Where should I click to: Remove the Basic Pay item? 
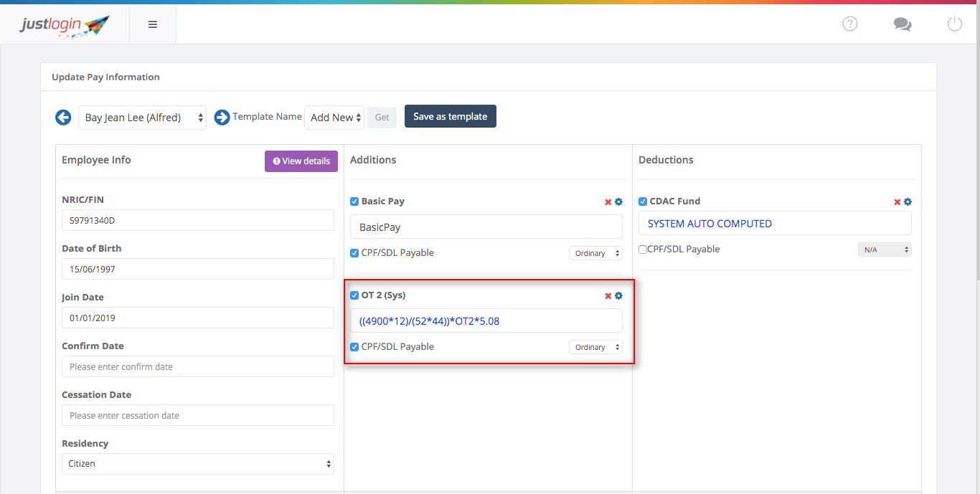tap(608, 202)
